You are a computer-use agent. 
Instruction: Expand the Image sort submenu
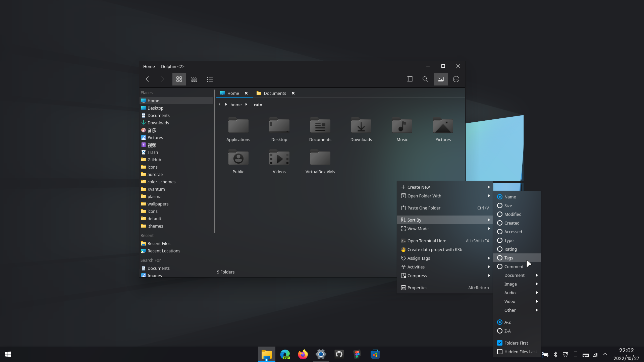coord(517,284)
